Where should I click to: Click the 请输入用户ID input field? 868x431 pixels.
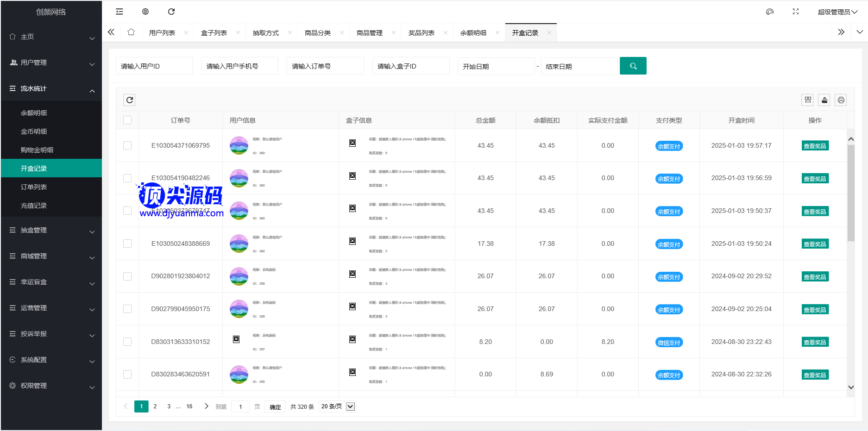click(x=154, y=66)
